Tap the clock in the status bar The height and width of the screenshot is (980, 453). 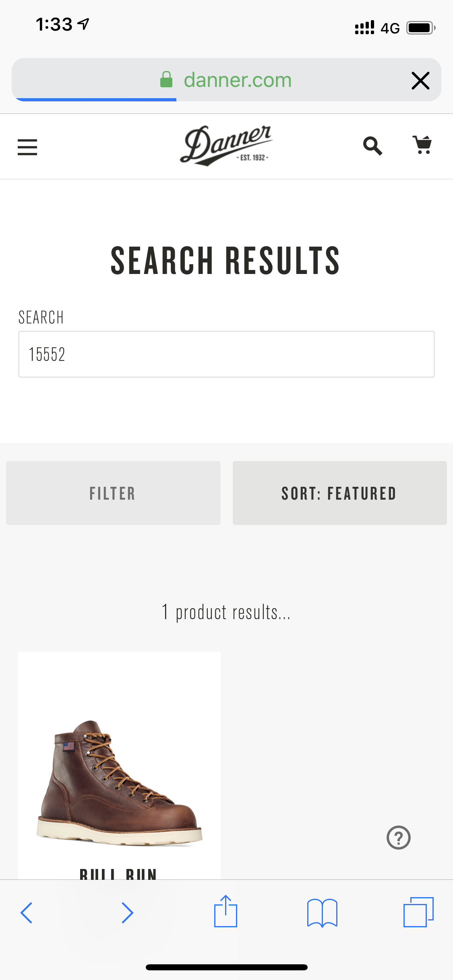[x=54, y=25]
